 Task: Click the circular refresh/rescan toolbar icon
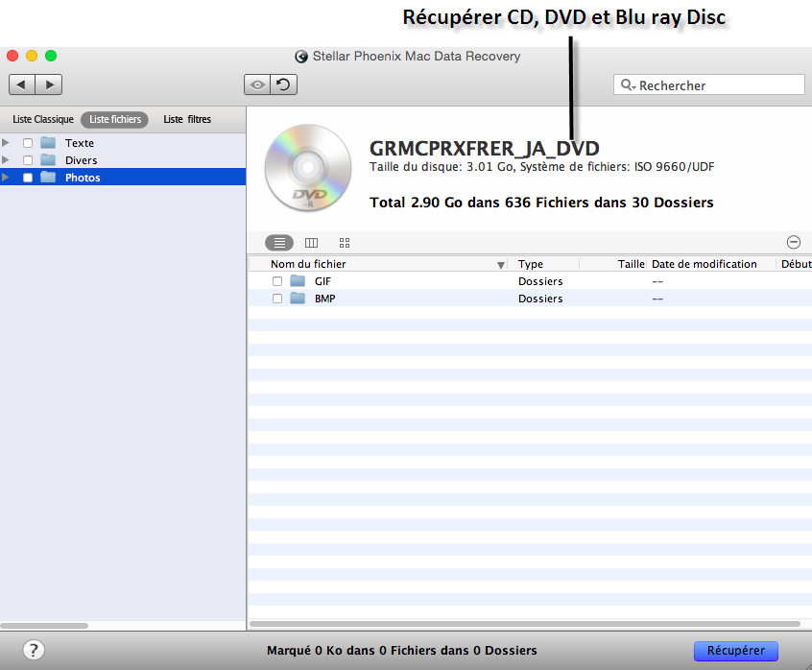(284, 84)
